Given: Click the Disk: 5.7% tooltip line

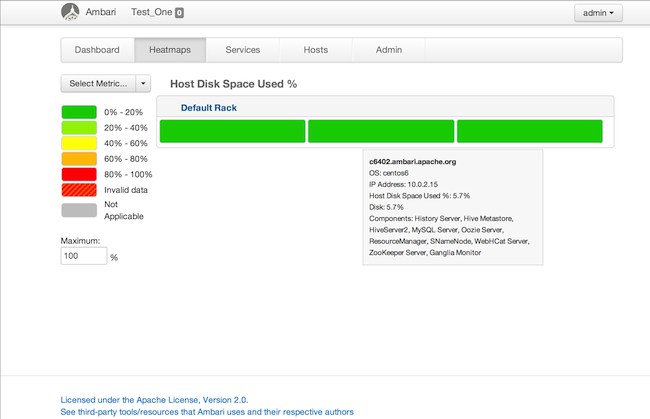Looking at the screenshot, I should [x=386, y=207].
